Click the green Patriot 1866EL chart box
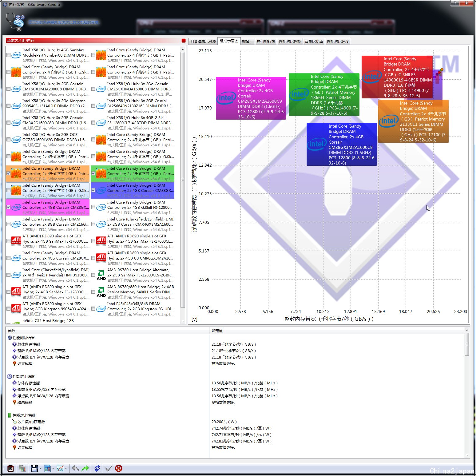This screenshot has height=476, width=476. click(x=324, y=94)
